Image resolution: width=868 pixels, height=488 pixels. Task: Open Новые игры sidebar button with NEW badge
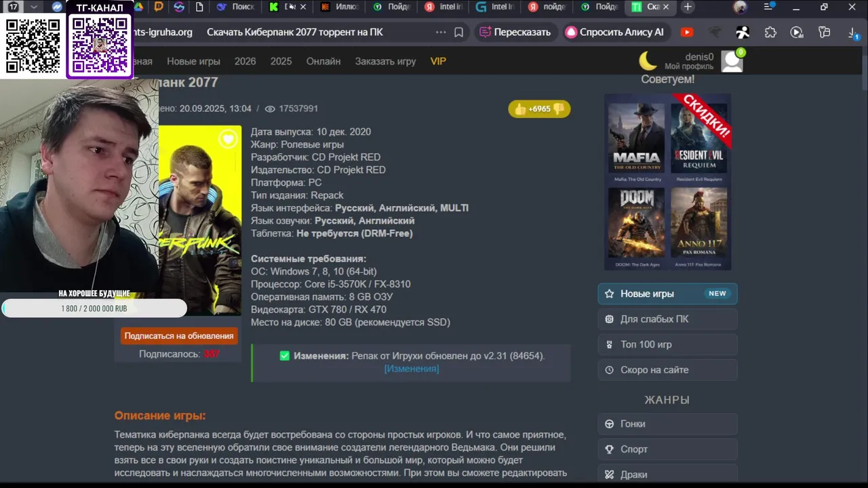click(x=667, y=294)
